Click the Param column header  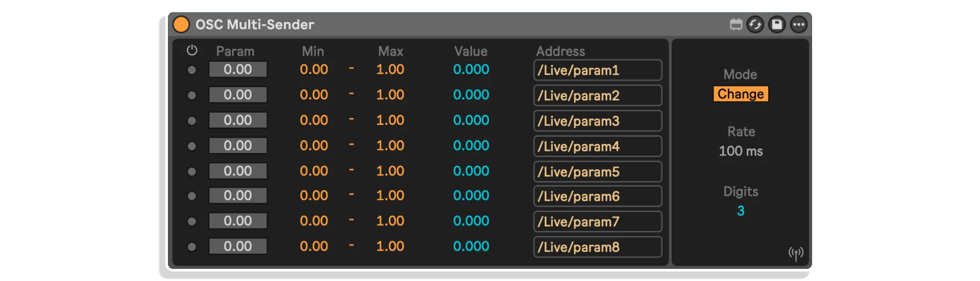[235, 51]
